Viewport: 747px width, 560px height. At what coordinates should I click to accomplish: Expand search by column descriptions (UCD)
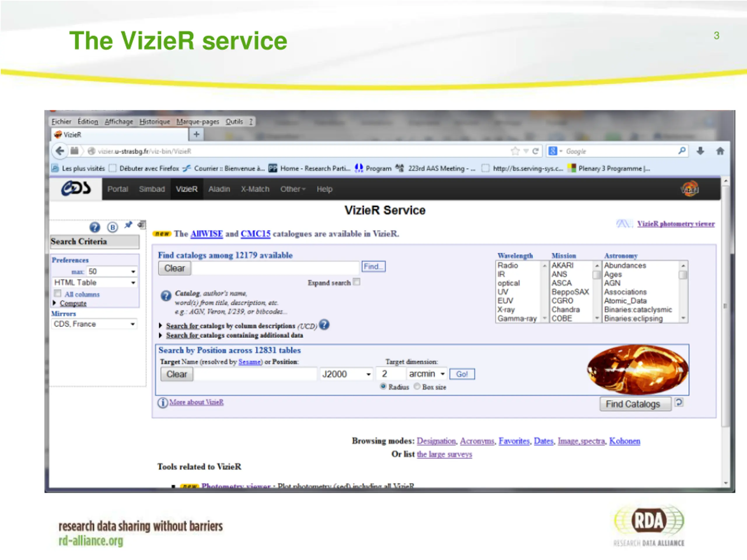[238, 326]
